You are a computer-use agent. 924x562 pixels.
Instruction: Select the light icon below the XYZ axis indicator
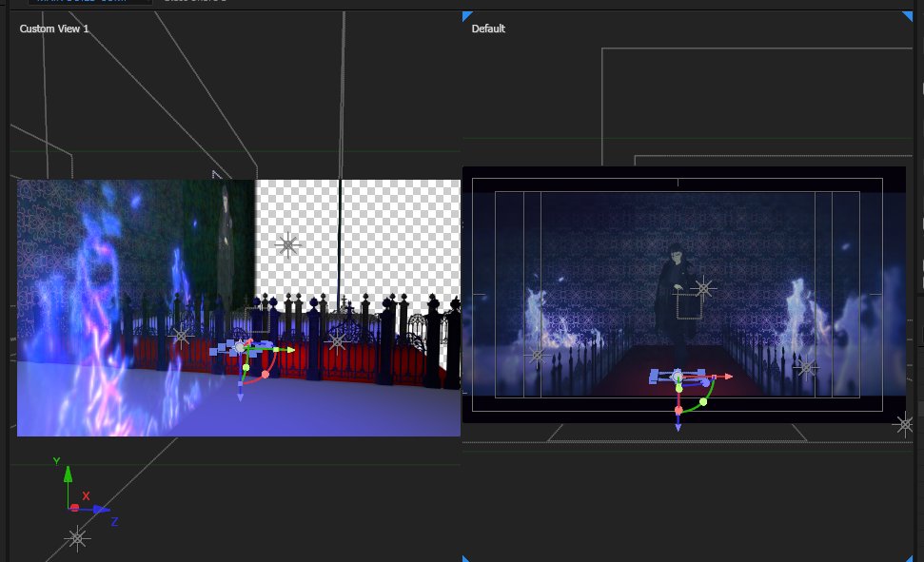pyautogui.click(x=77, y=538)
